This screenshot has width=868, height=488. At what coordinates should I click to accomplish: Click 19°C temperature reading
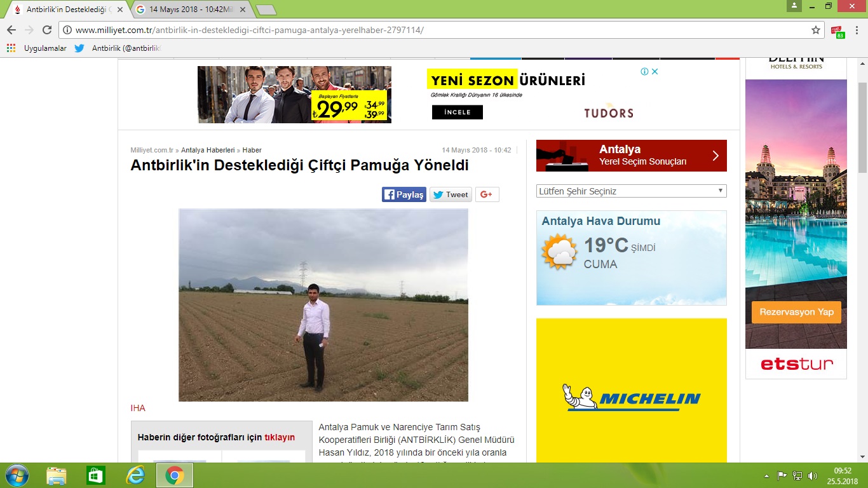click(606, 245)
